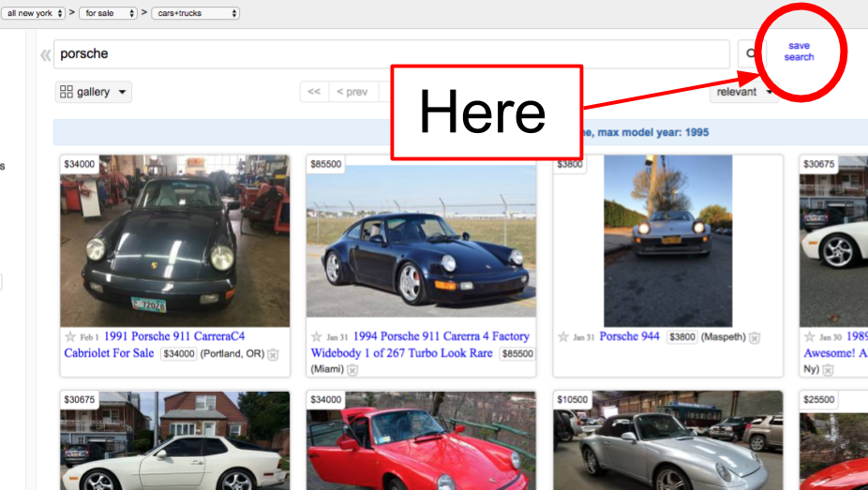Open the 'Porsche 944' listing link
868x490 pixels.
pos(629,336)
